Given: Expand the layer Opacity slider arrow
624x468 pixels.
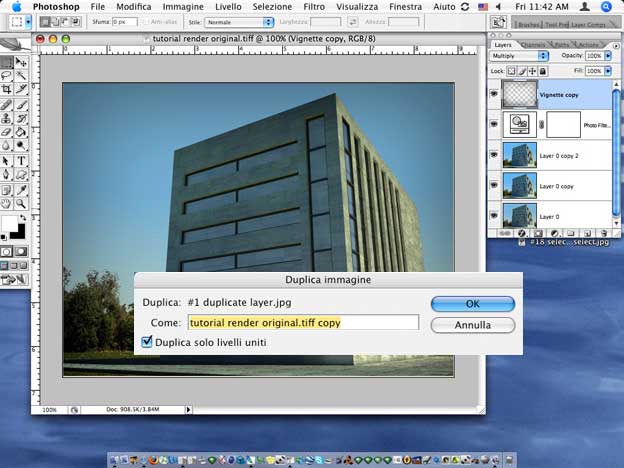Looking at the screenshot, I should pyautogui.click(x=607, y=57).
